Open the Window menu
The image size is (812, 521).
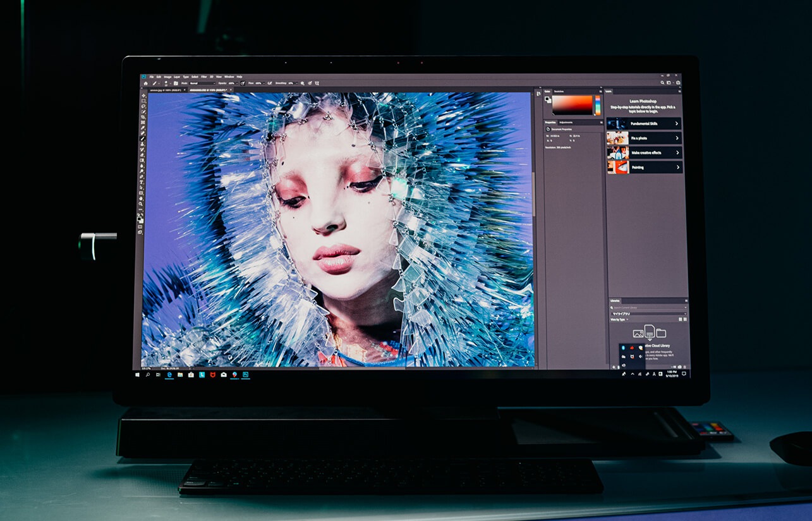[x=229, y=77]
